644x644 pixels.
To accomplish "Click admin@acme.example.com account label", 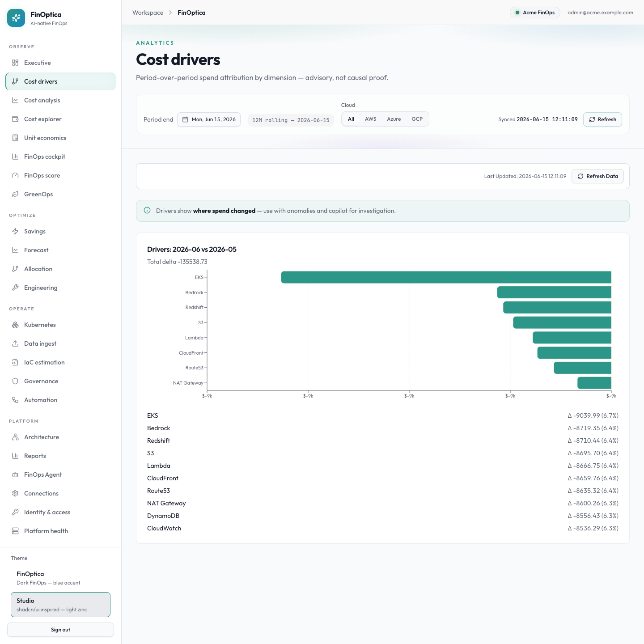I will 600,13.
